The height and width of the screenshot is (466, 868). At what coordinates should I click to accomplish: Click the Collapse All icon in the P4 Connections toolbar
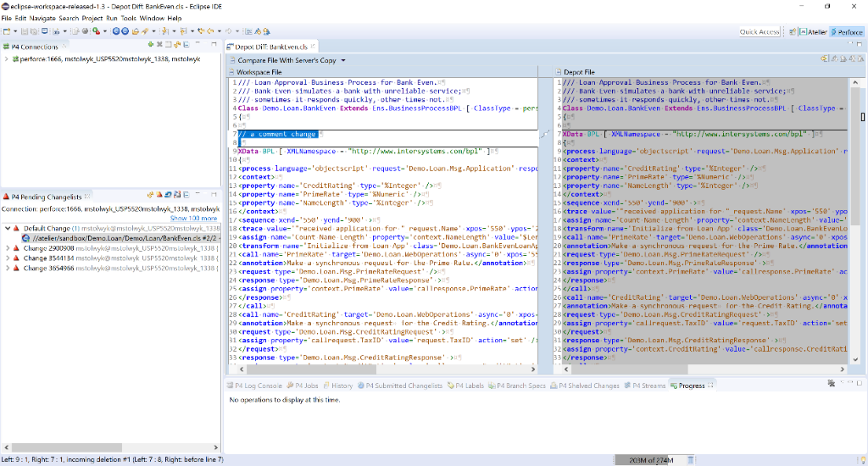coord(186,44)
